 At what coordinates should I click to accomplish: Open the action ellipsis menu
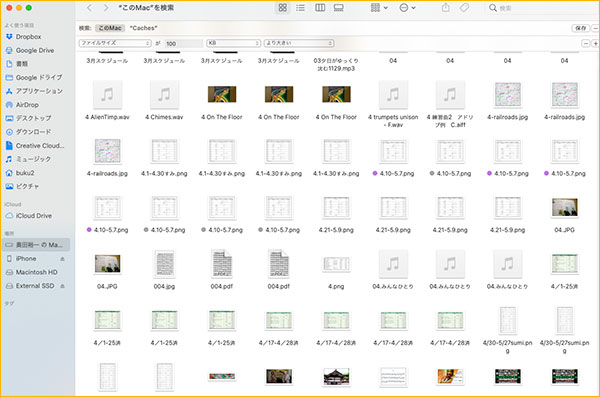tap(407, 8)
